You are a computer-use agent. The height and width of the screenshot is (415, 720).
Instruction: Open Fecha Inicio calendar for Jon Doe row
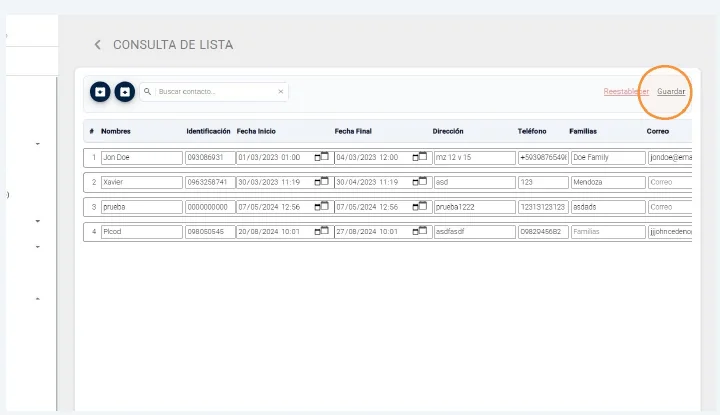(x=321, y=157)
